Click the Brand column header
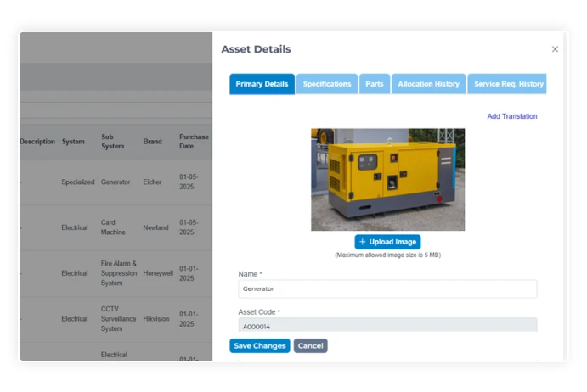The image size is (587, 392). (152, 142)
